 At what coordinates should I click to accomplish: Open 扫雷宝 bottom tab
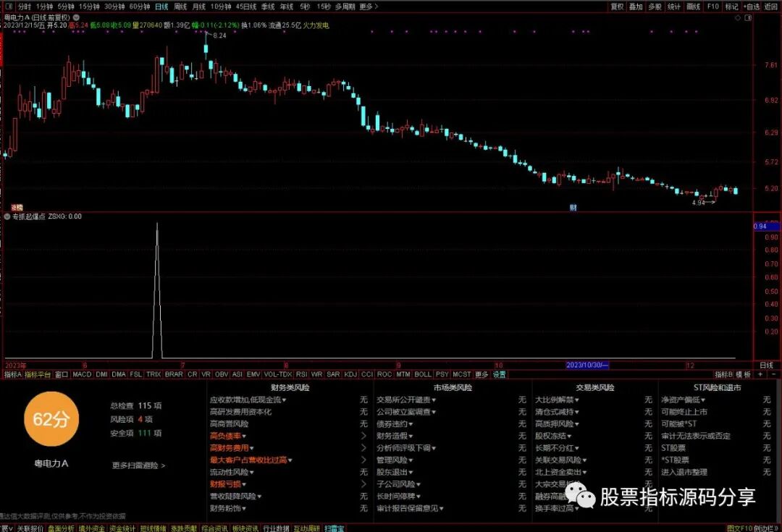click(x=334, y=528)
